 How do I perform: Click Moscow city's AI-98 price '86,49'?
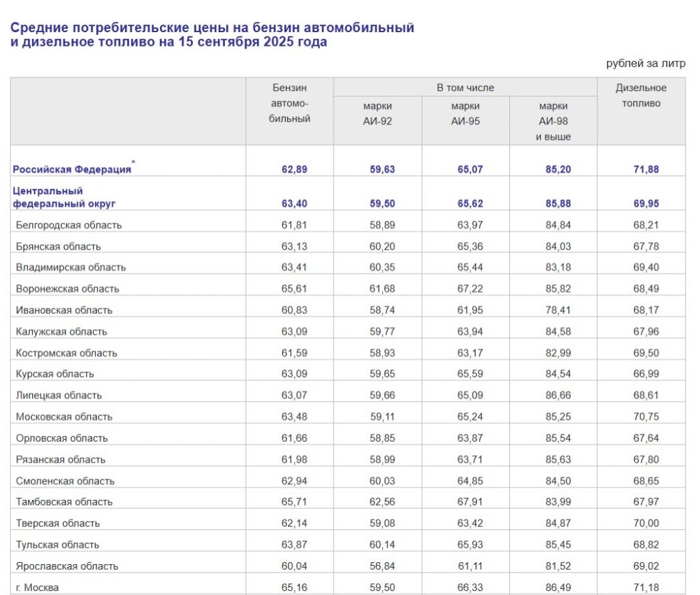point(558,587)
